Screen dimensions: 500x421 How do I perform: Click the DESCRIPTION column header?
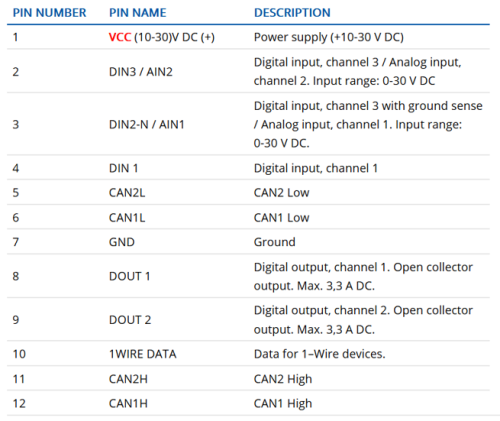point(292,13)
